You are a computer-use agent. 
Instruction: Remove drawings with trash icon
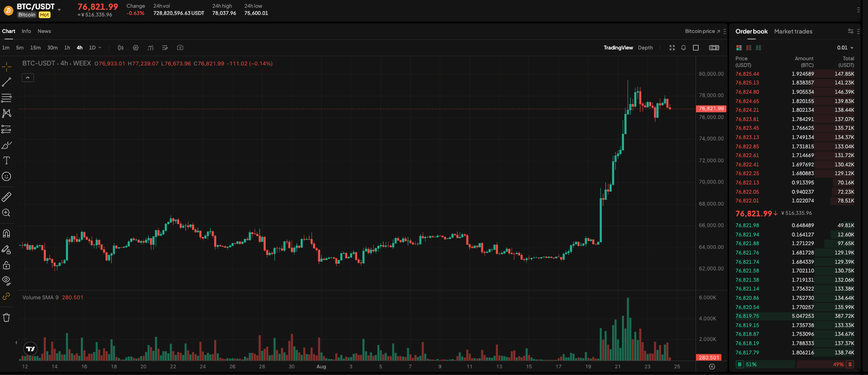coord(7,317)
